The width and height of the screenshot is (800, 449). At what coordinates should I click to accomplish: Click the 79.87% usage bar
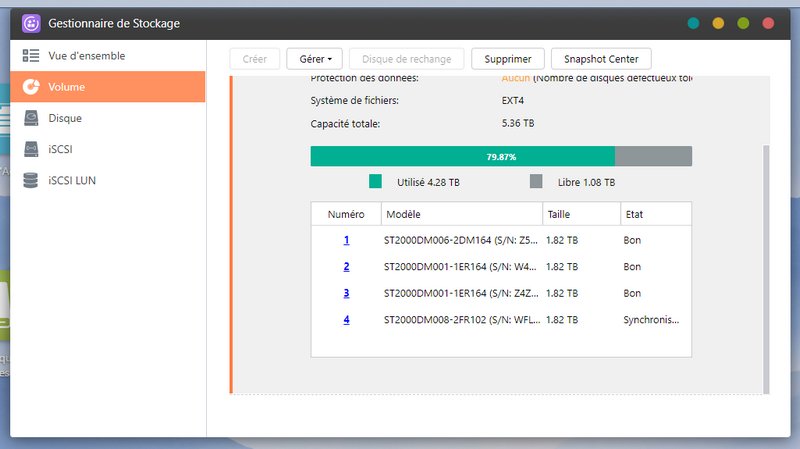tap(501, 156)
